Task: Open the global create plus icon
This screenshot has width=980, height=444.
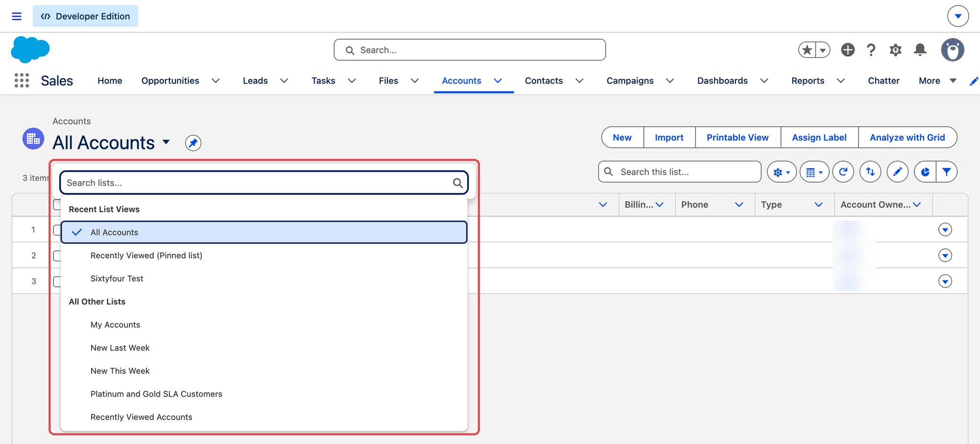Action: [848, 49]
